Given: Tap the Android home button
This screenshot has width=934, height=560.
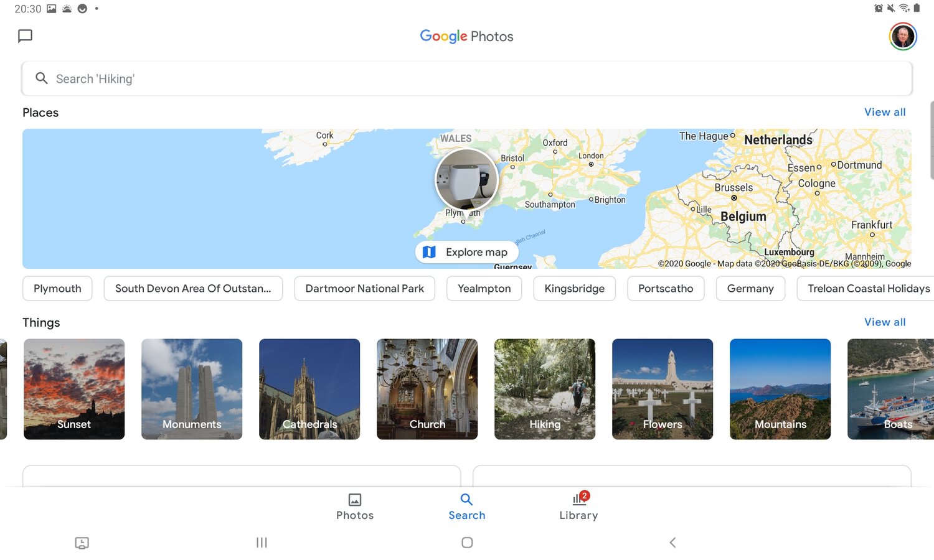Looking at the screenshot, I should [467, 543].
